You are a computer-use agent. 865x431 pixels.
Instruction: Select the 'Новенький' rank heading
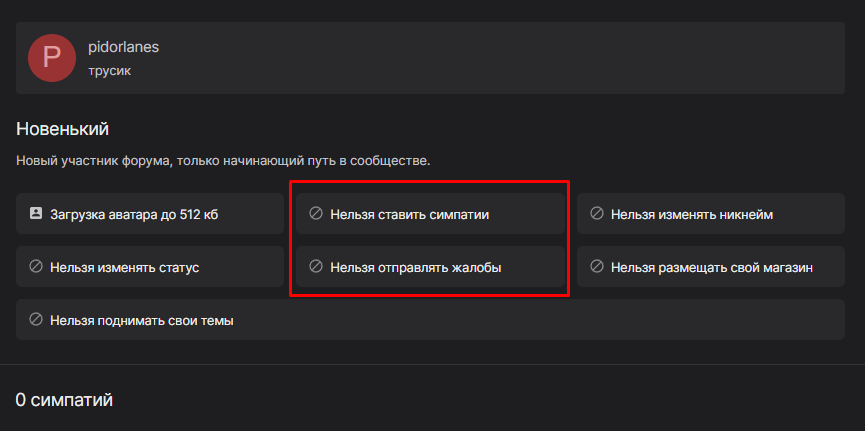tap(62, 129)
